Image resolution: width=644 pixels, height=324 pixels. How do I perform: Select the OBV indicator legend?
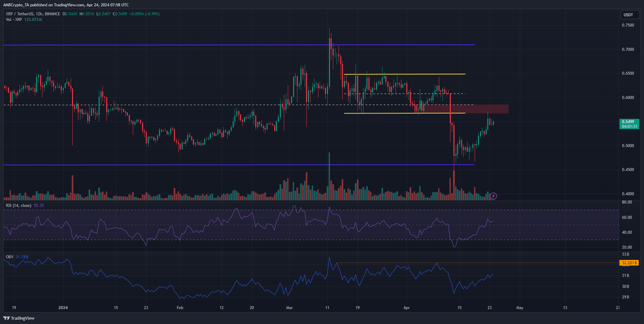pos(10,257)
